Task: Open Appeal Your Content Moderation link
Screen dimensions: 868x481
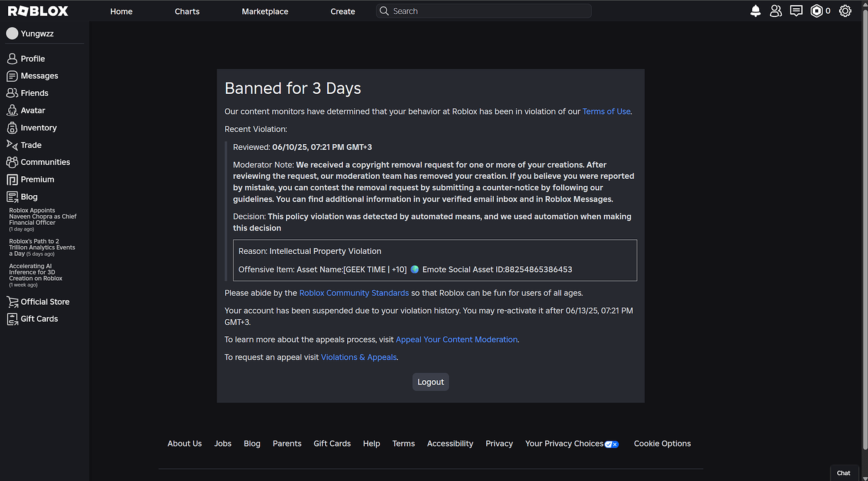Action: pyautogui.click(x=457, y=339)
